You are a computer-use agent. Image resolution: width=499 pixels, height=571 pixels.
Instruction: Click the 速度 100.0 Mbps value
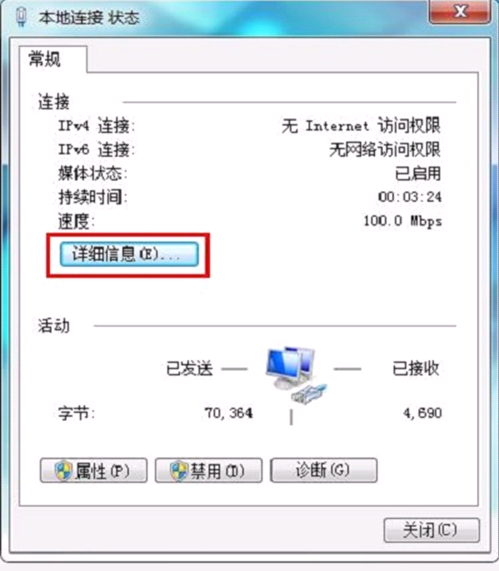click(x=402, y=221)
